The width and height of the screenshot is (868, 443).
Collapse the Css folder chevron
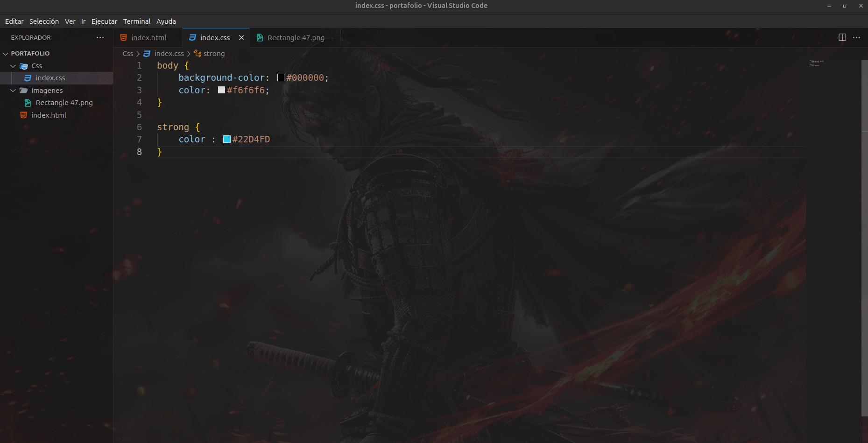[x=13, y=66]
